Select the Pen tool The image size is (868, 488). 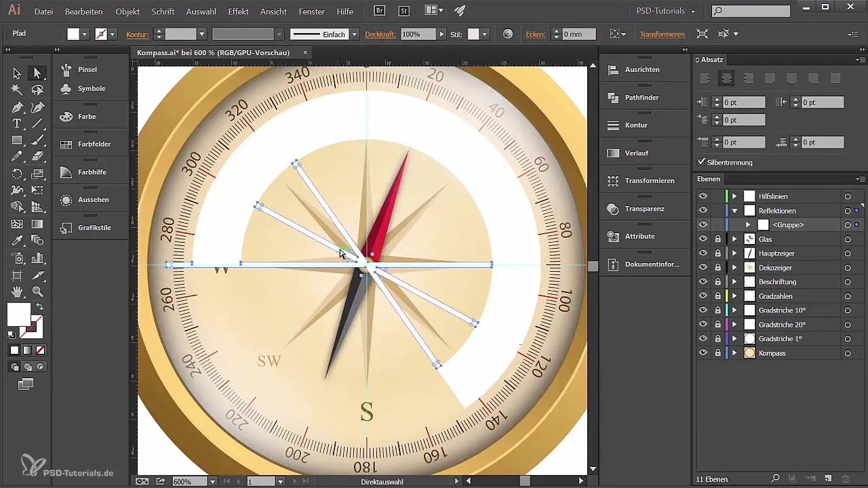click(x=17, y=107)
